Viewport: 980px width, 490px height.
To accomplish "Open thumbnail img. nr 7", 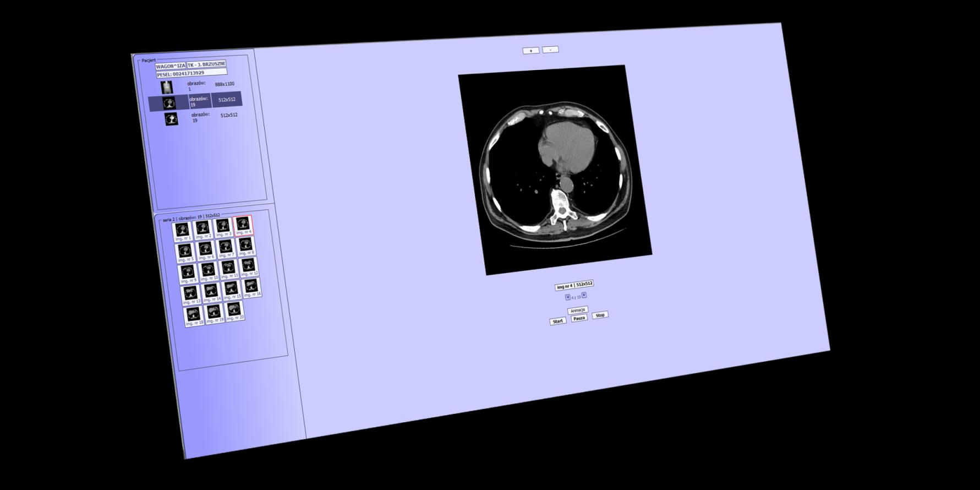I will [226, 248].
